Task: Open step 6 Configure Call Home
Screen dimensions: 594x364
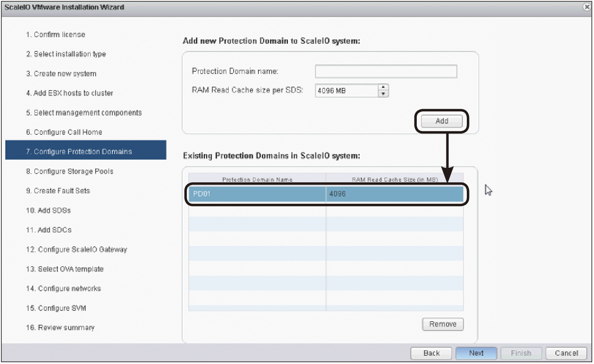Action: click(x=64, y=132)
